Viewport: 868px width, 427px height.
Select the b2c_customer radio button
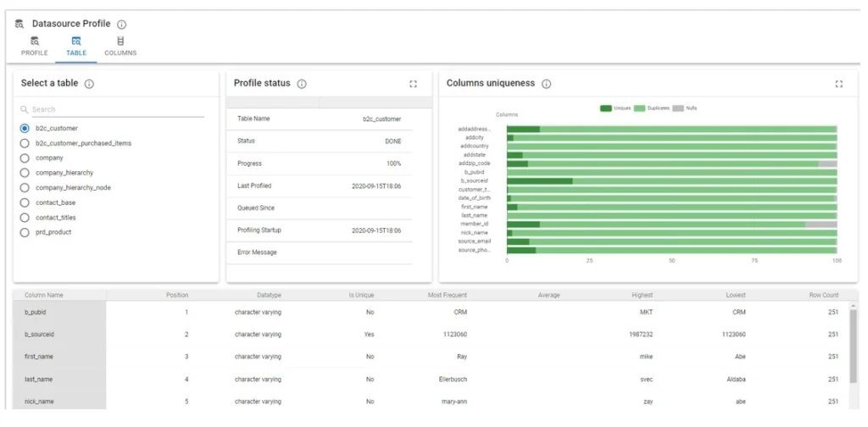[25, 128]
